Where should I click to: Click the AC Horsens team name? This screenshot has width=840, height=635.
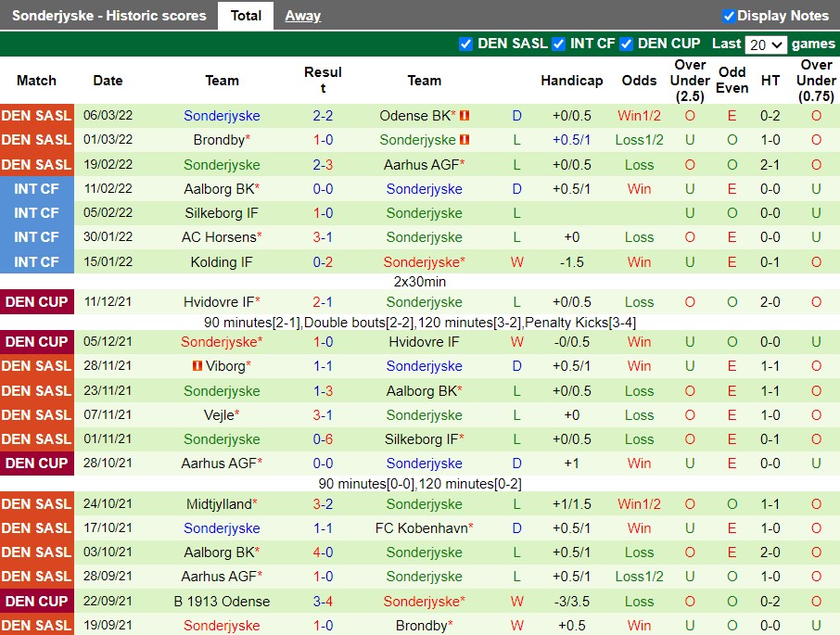pos(219,237)
